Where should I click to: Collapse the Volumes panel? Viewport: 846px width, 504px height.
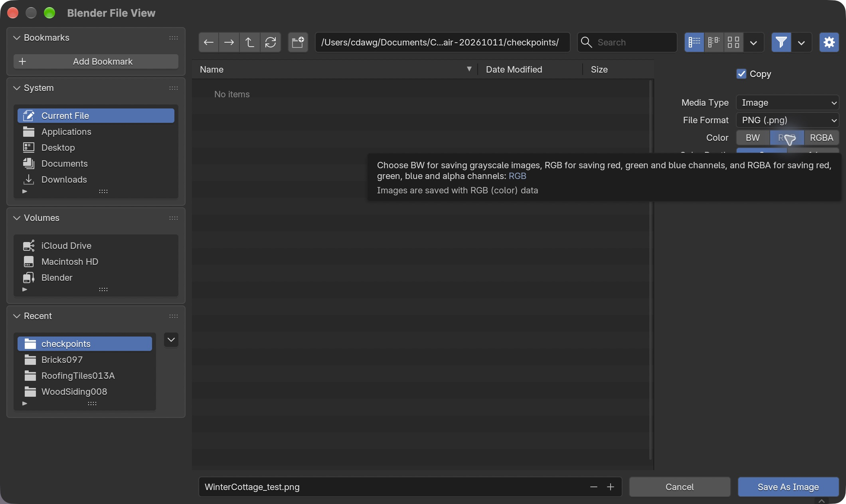17,218
